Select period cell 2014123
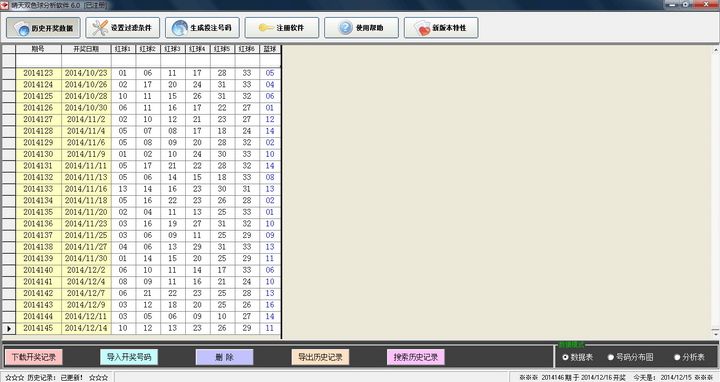 pos(39,73)
